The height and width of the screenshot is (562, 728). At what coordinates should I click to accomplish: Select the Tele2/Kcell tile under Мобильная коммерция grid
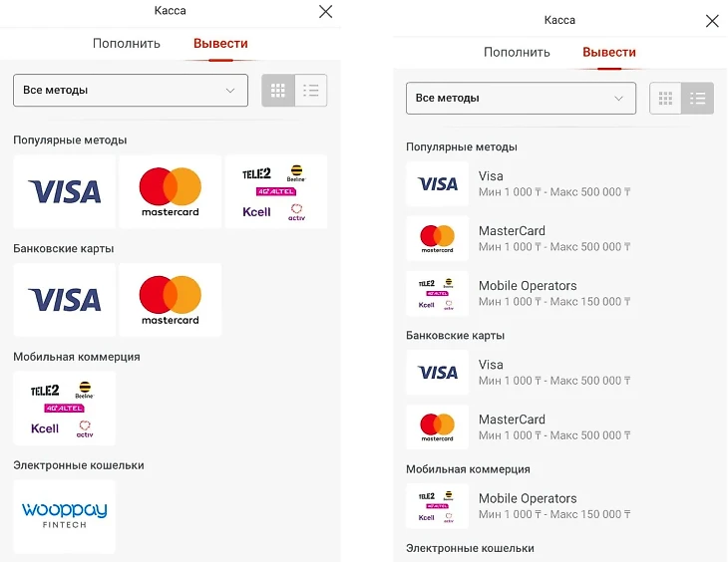[65, 408]
